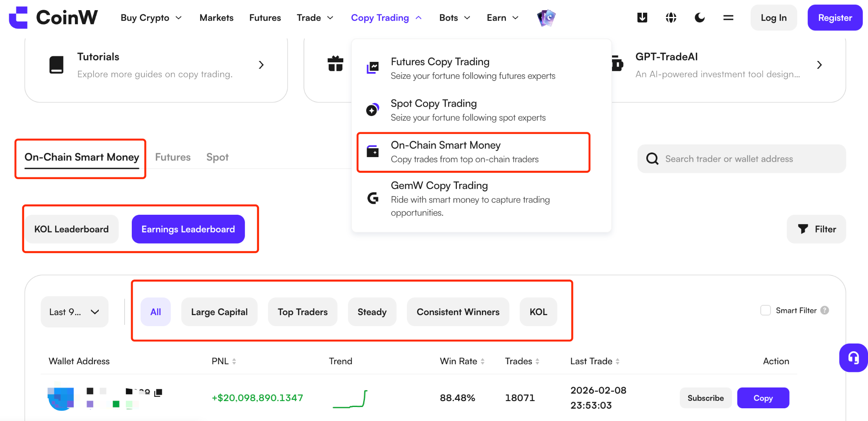Open Markets in the navigation bar
This screenshot has height=421, width=868.
[217, 18]
